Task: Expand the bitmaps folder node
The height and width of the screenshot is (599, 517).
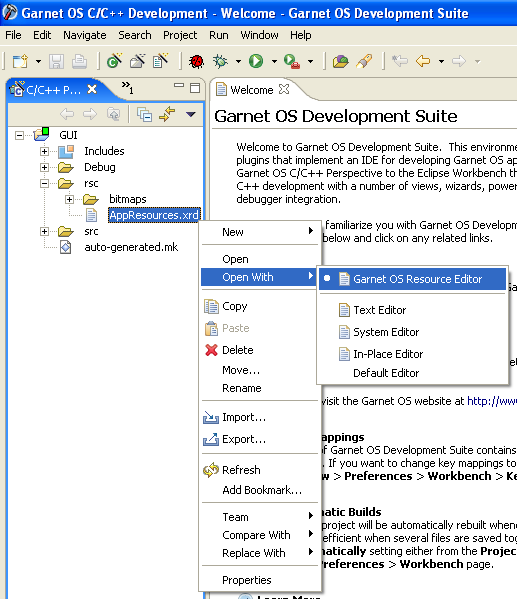Action: pos(69,199)
